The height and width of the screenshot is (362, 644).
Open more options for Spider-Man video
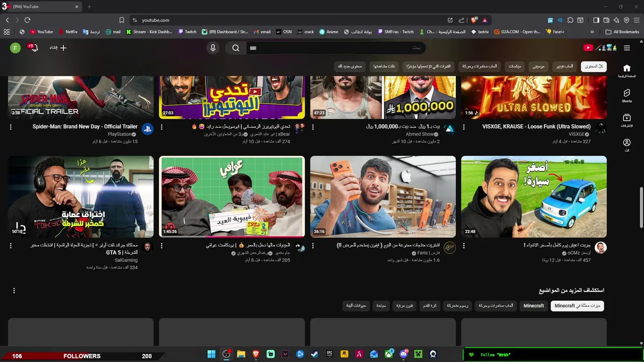pos(11,127)
